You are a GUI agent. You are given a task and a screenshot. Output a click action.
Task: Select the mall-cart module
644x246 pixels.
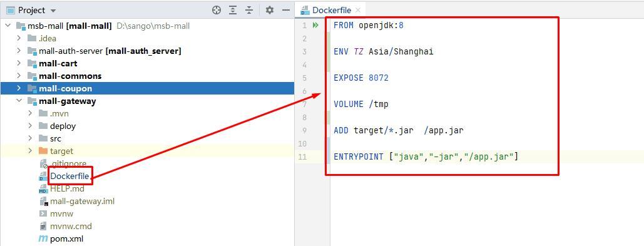[147, 63]
